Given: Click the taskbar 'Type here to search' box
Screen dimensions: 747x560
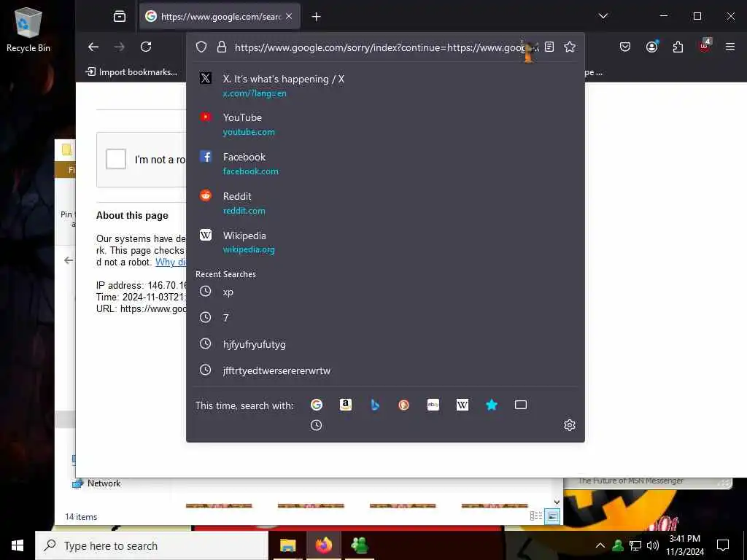Looking at the screenshot, I should tap(152, 545).
